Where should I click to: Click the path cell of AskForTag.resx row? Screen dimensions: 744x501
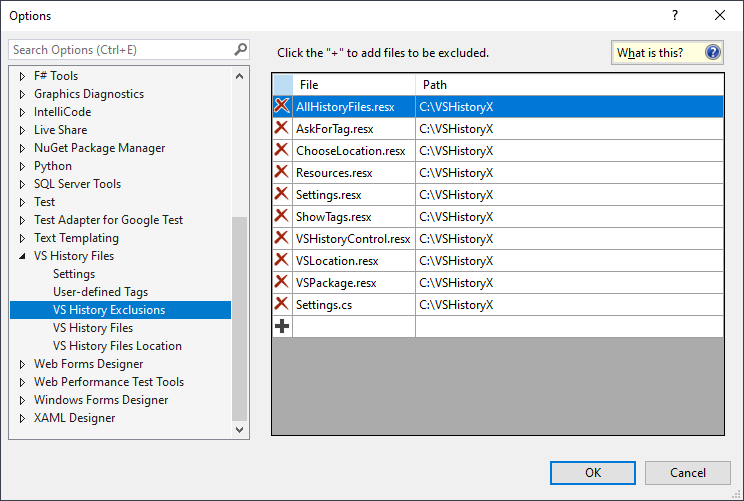click(x=570, y=129)
